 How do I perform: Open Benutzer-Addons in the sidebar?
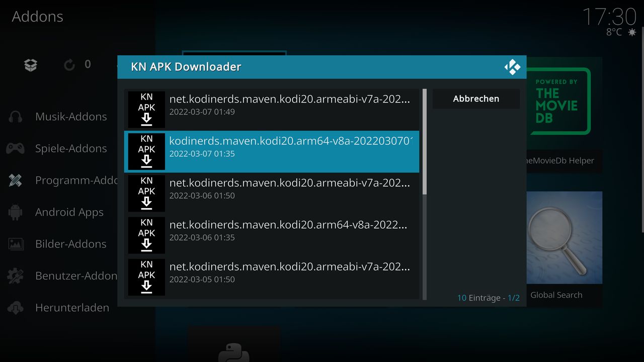[x=76, y=276]
